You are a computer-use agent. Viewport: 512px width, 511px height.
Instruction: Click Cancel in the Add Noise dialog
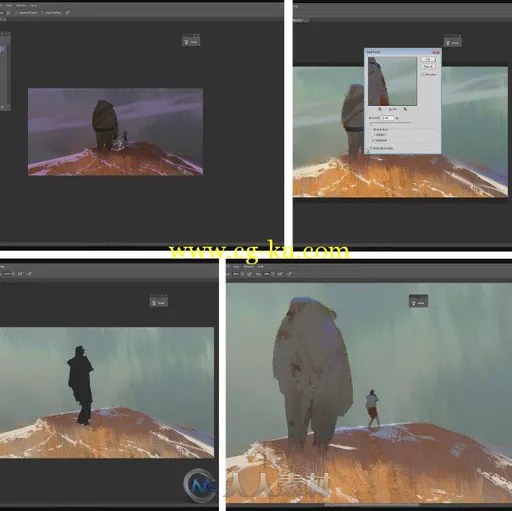[x=428, y=66]
